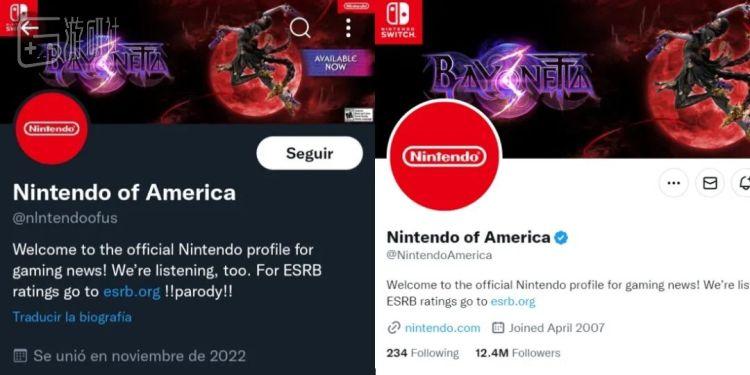Open the large red Nintendo avatar on right
The height and width of the screenshot is (375, 750).
pyautogui.click(x=444, y=156)
